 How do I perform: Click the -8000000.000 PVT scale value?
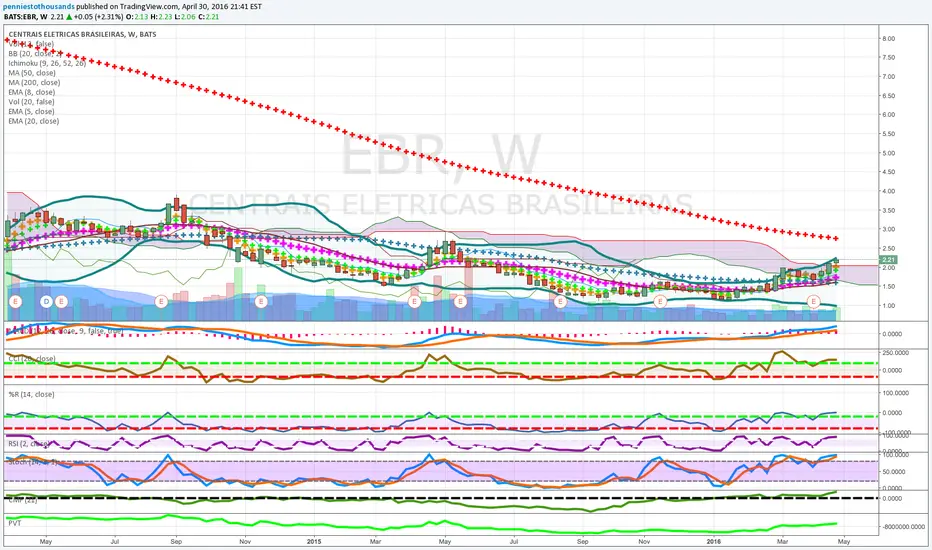point(903,527)
